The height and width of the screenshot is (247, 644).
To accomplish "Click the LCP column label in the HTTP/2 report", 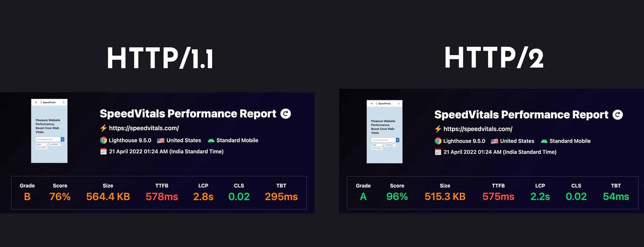I will [x=540, y=186].
